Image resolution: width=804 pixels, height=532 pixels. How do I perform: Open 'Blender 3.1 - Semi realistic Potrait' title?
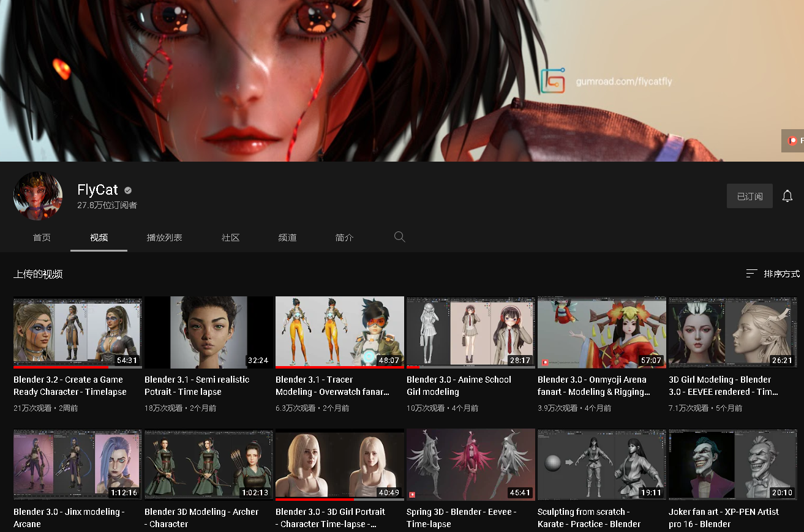197,386
